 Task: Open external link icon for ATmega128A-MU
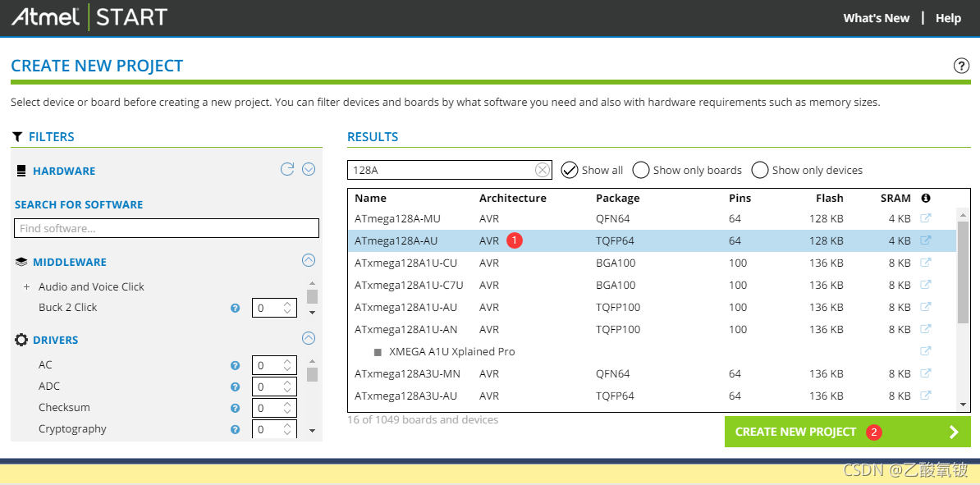pos(926,218)
